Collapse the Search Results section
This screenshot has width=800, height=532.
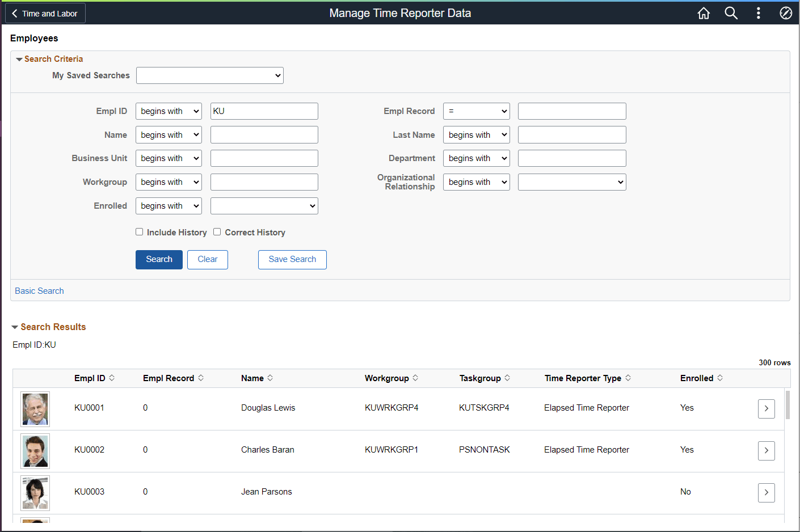pos(14,327)
